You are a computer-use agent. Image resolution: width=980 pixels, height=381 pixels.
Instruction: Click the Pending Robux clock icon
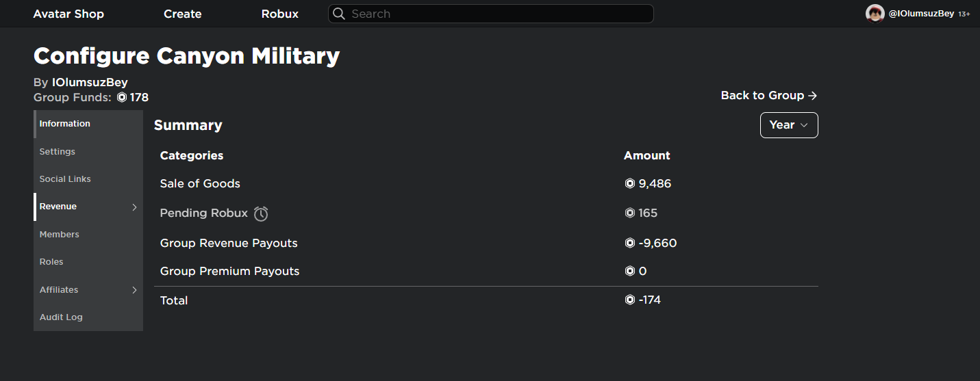[x=261, y=214]
